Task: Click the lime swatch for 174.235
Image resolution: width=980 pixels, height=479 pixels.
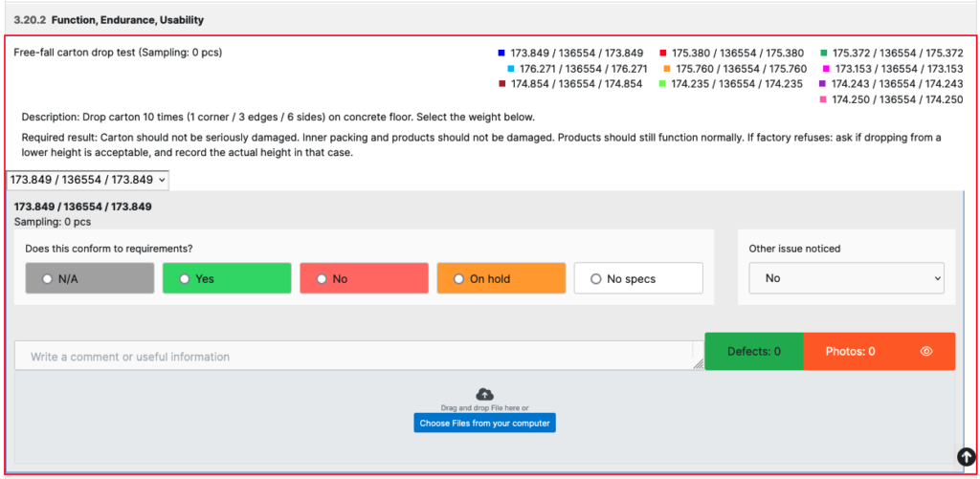Action: pos(662,84)
